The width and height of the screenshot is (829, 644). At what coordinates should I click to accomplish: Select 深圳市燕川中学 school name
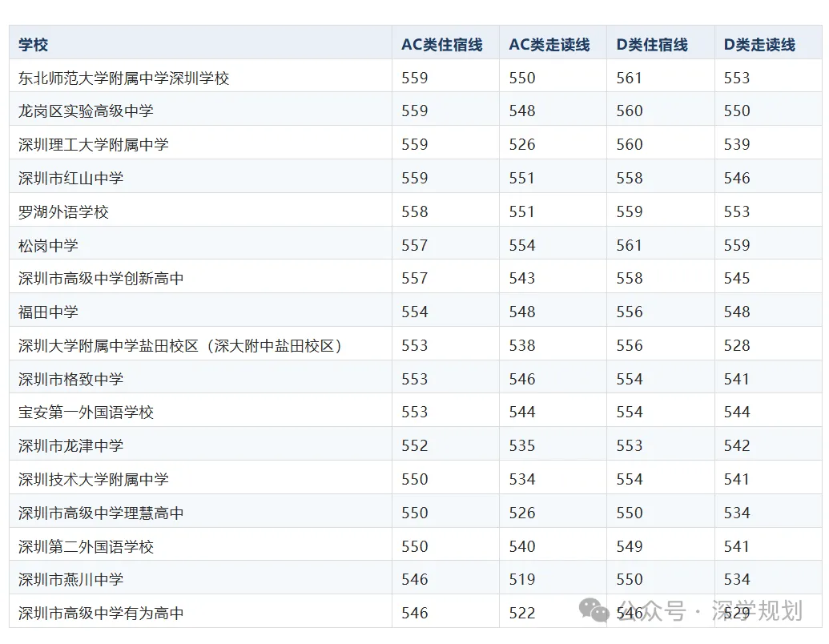[x=70, y=579]
